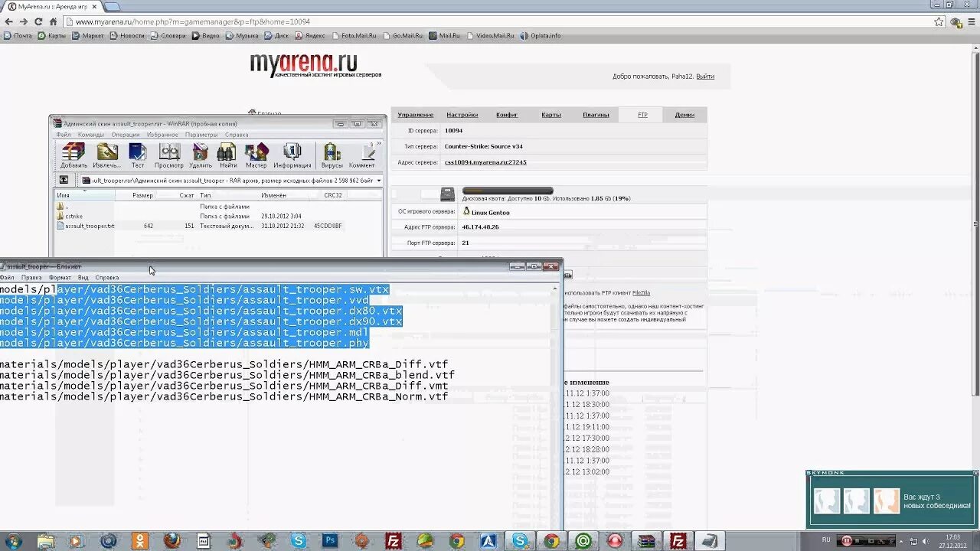Open the Справка menu in WinRAR
This screenshot has height=551, width=980.
coord(237,135)
